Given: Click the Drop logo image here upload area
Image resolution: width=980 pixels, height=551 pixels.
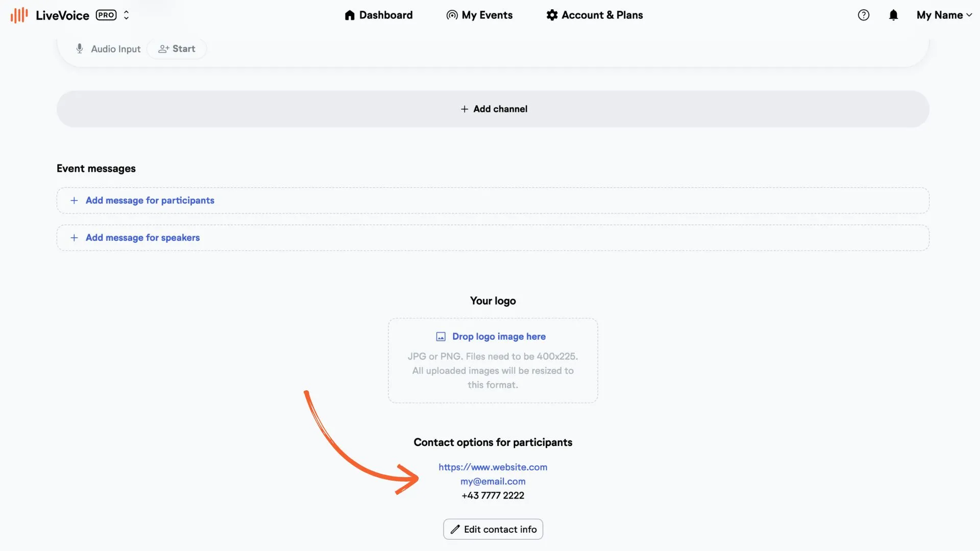Looking at the screenshot, I should 493,361.
